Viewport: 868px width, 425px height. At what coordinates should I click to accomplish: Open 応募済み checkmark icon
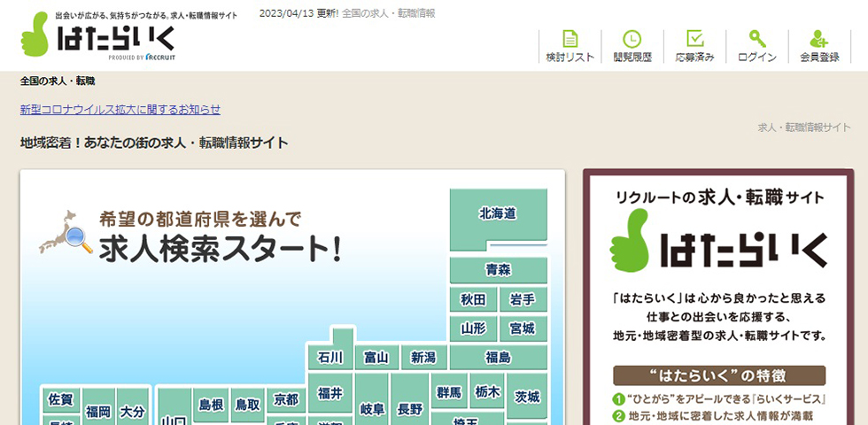pos(694,39)
